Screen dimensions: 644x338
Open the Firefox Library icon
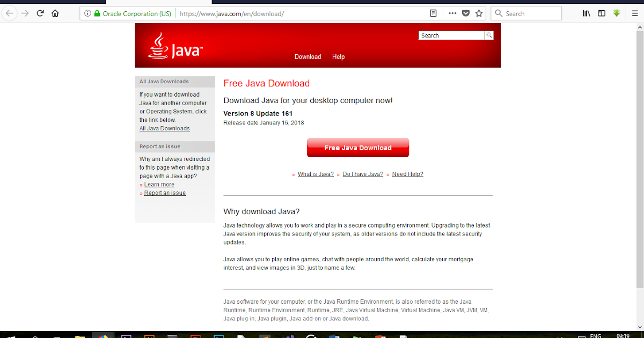[x=586, y=13]
